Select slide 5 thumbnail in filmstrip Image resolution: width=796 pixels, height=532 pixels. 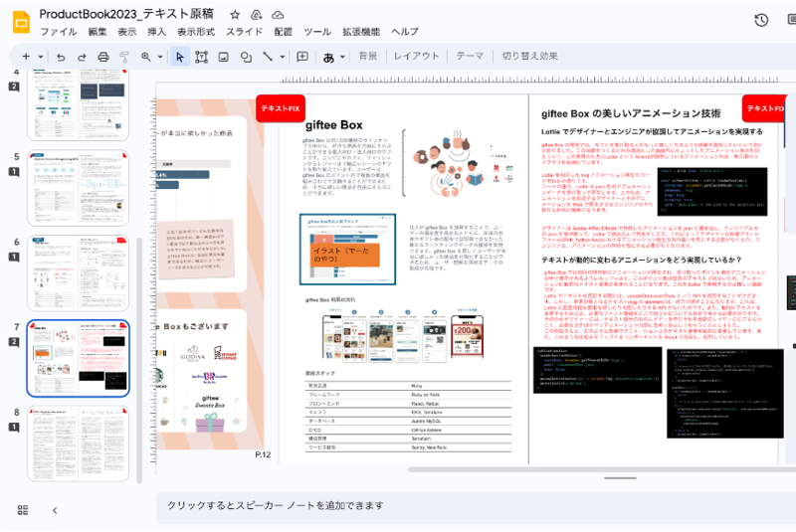79,188
